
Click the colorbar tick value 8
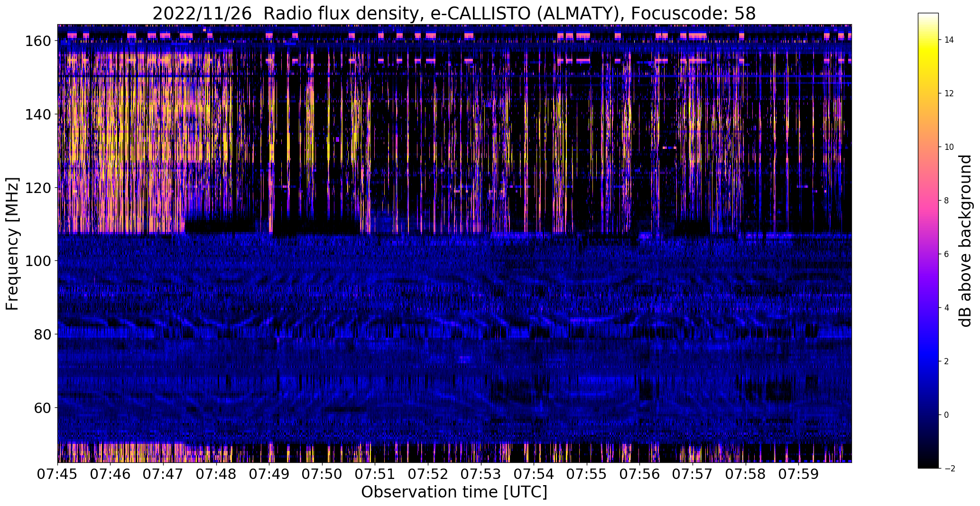947,201
